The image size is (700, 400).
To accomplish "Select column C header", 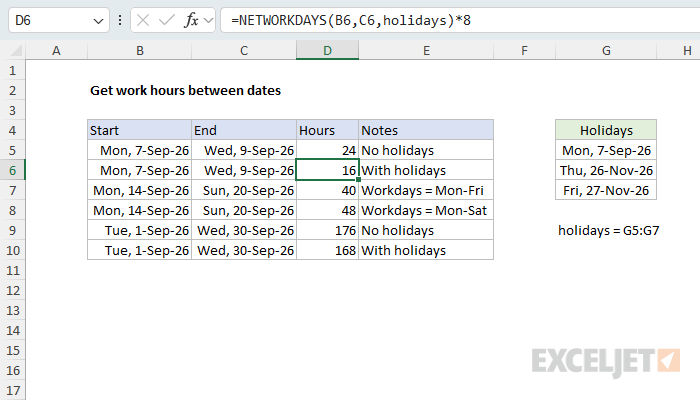I will [x=244, y=50].
